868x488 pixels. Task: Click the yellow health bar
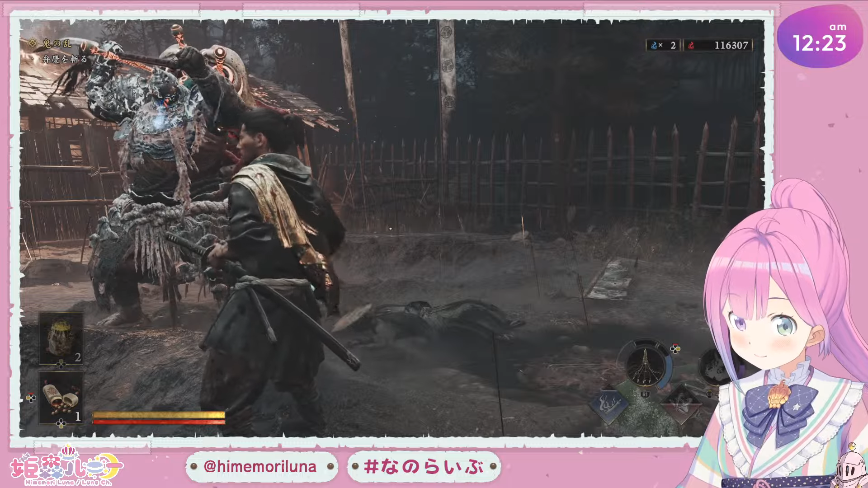[x=159, y=415]
